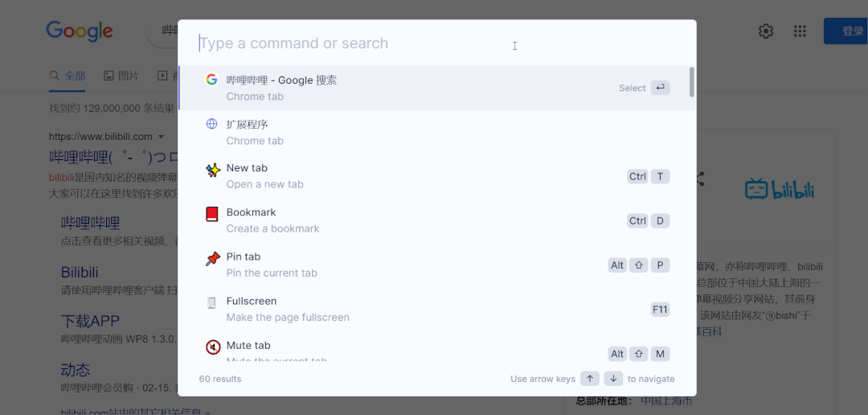868x415 pixels.
Task: Open Google settings gear icon
Action: 766,31
